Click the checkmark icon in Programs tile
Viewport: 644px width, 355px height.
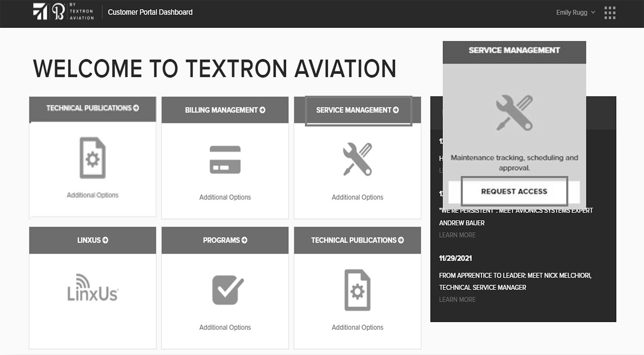coord(228,290)
